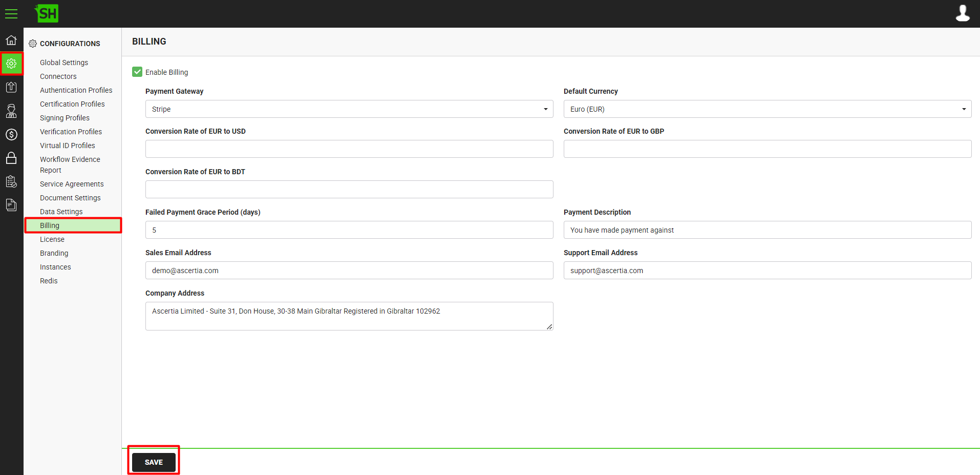The width and height of the screenshot is (980, 475).
Task: Click the Sales Email Address field
Action: [349, 270]
